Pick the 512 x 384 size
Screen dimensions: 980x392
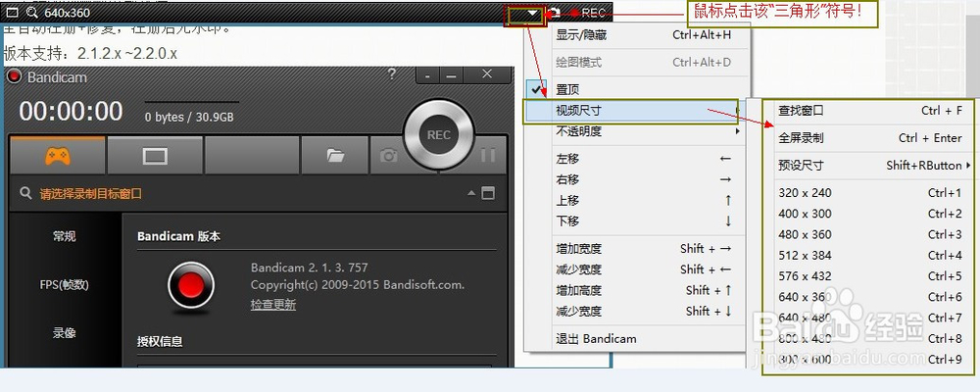(869, 255)
